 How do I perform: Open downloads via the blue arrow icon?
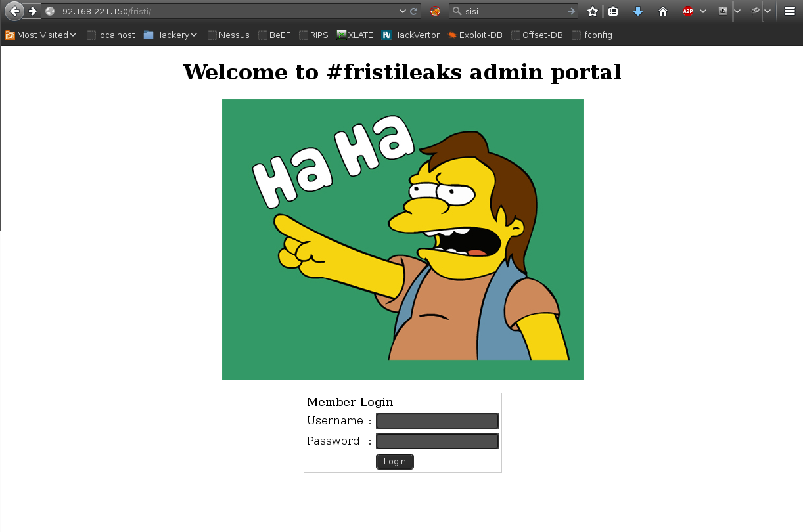(x=637, y=11)
